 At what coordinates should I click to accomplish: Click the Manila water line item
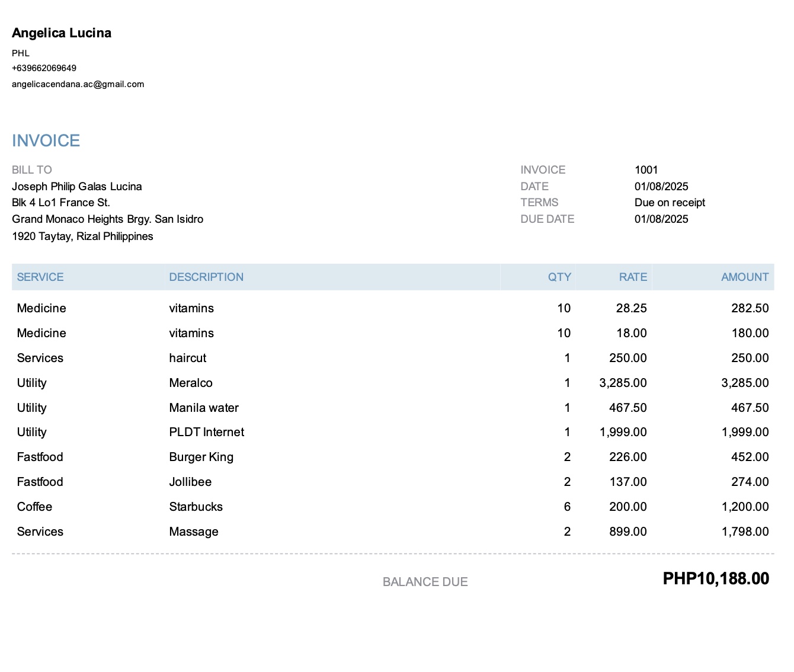point(204,408)
